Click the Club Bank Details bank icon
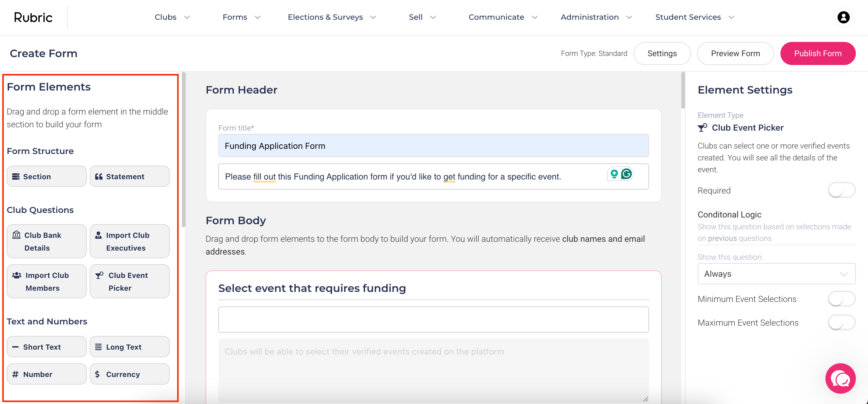Viewport: 868px width, 404px height. 16,235
